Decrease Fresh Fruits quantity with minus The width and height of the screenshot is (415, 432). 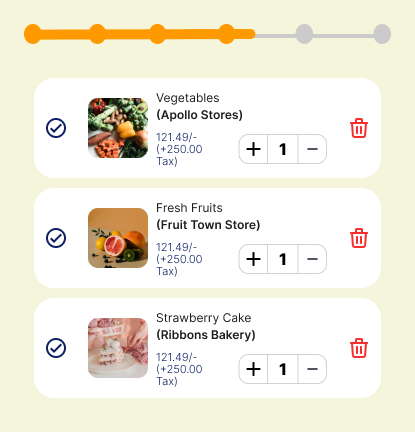[x=312, y=259]
